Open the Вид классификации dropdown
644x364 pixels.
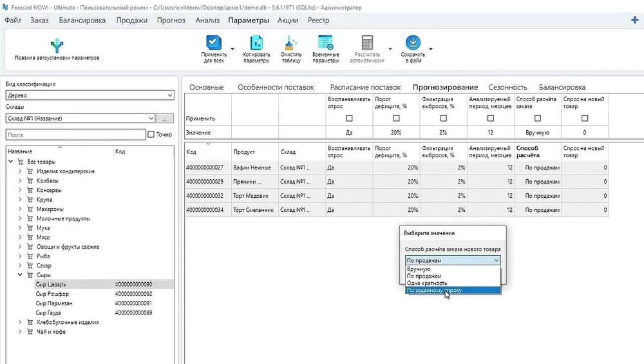tap(90, 95)
